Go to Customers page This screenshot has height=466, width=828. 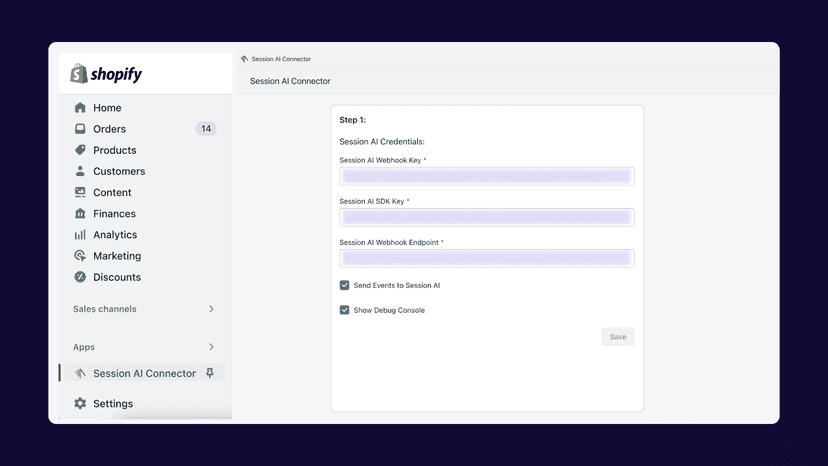coord(119,171)
